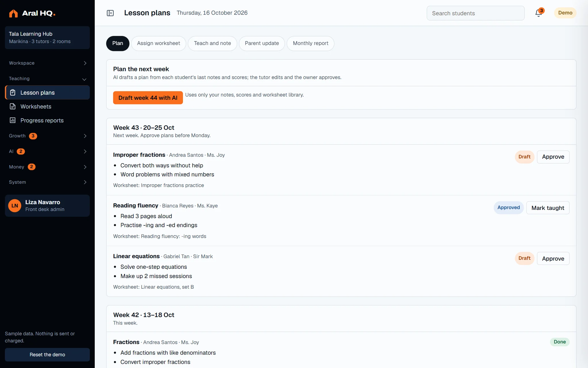Approve the Improper fractions plan

[553, 157]
